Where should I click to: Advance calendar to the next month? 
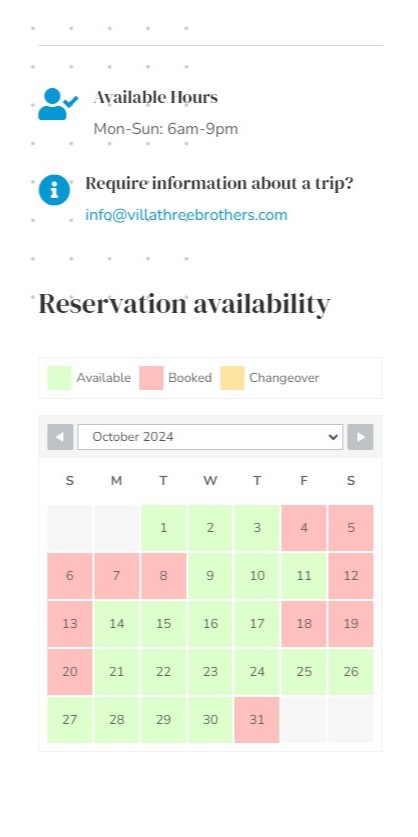[x=360, y=437]
